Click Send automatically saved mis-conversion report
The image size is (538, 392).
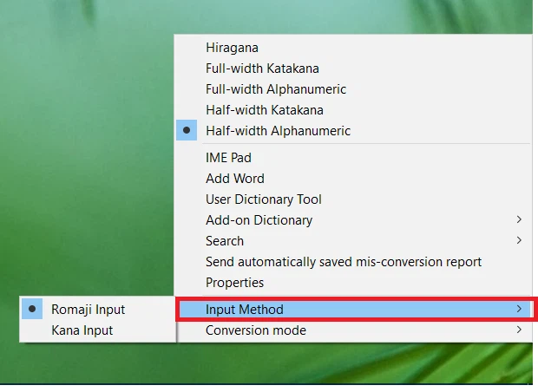(x=343, y=262)
